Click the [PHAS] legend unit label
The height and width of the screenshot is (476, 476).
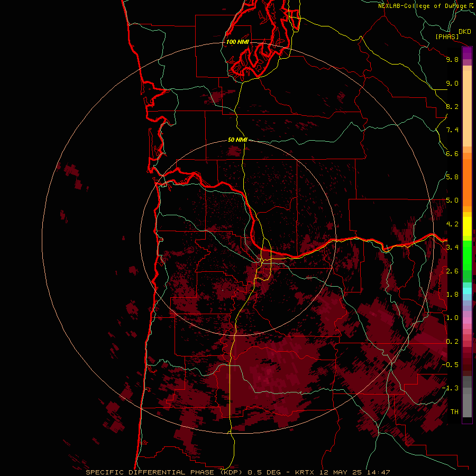[447, 36]
